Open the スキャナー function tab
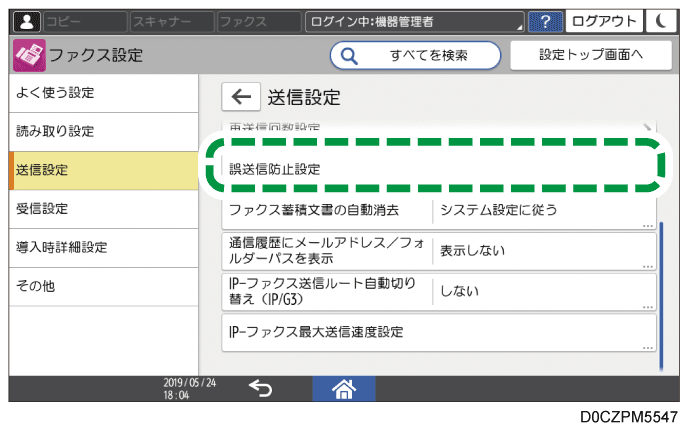Viewport: 687px width, 427px height. coord(172,21)
